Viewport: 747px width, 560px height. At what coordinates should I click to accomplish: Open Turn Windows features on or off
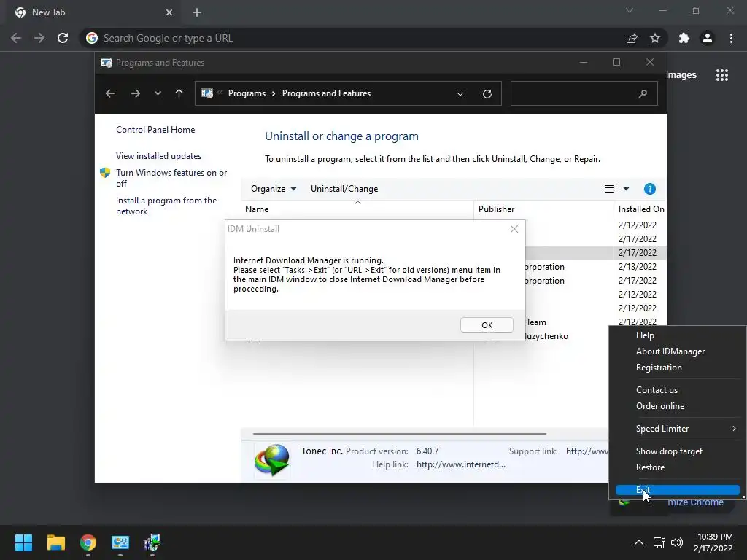[x=171, y=178]
